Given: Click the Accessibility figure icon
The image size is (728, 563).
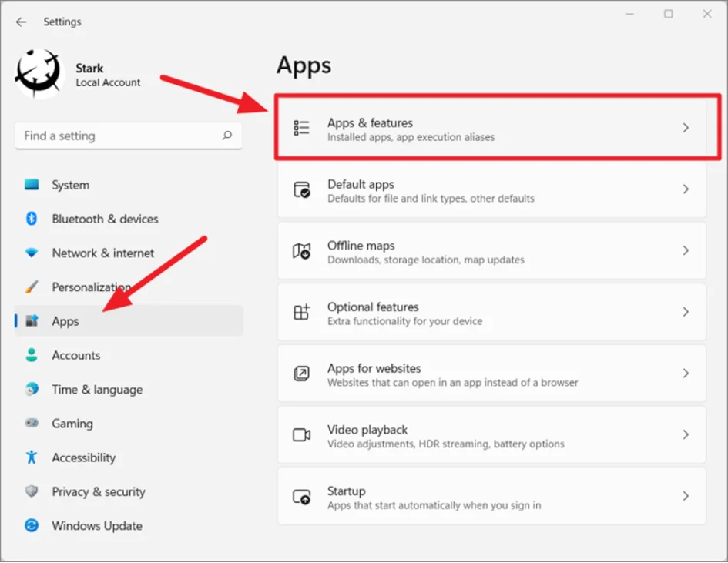Looking at the screenshot, I should (32, 457).
